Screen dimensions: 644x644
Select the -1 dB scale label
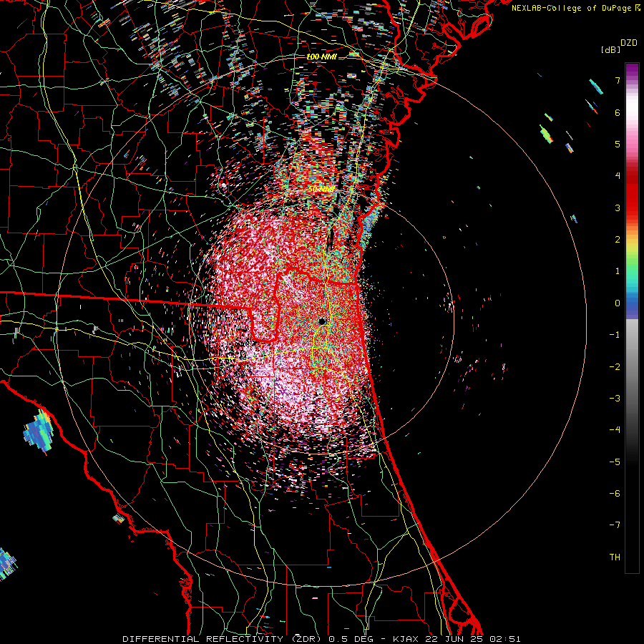[615, 335]
